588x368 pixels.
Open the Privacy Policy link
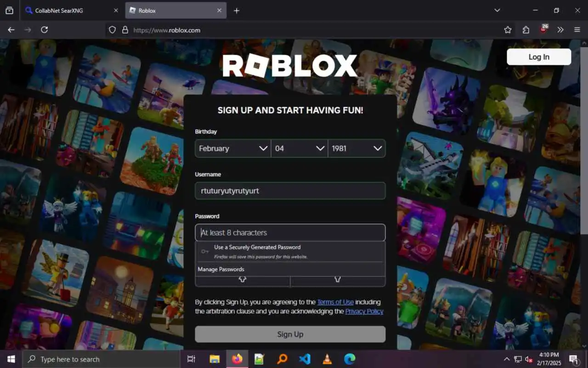364,311
